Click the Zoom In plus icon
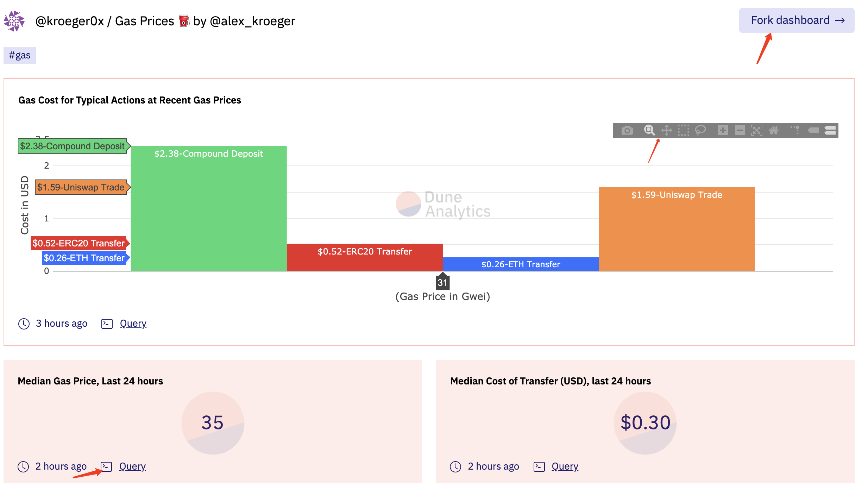The height and width of the screenshot is (483, 868). (723, 131)
